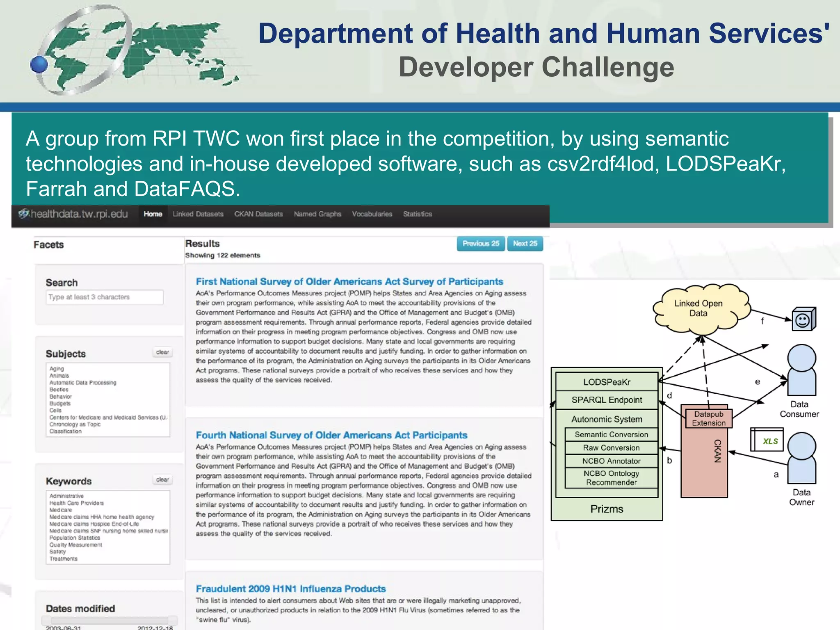Viewport: 840px width, 630px height.
Task: Select the Quality Measurement keyword
Action: click(76, 545)
